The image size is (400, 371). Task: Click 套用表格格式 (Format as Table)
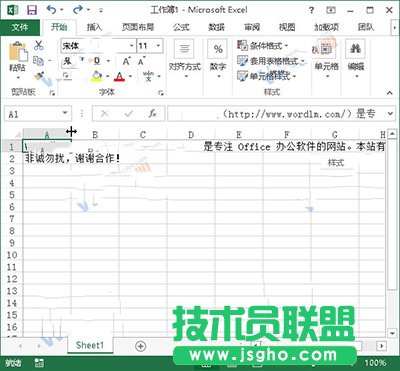(271, 61)
